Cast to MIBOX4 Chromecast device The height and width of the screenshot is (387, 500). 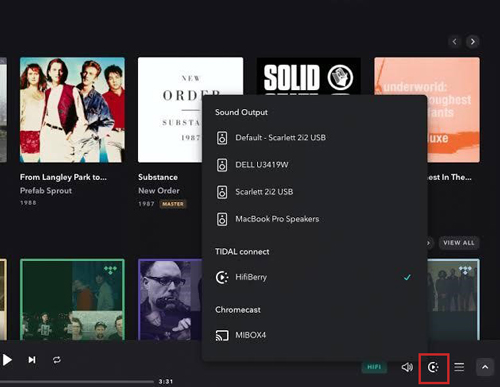point(315,335)
